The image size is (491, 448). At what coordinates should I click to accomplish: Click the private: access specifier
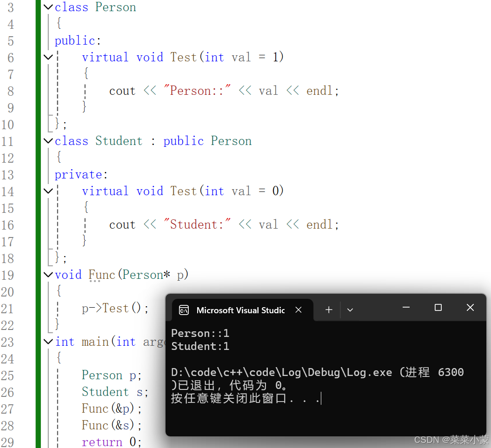coord(81,174)
